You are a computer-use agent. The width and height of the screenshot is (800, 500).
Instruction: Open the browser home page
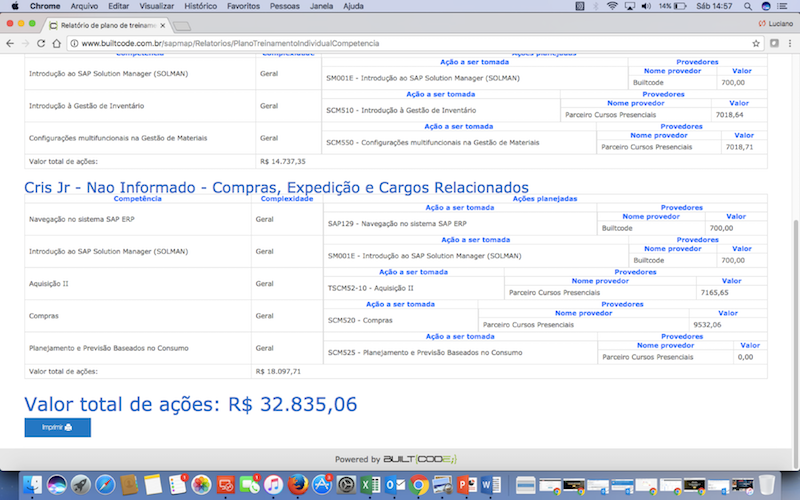coord(57,43)
